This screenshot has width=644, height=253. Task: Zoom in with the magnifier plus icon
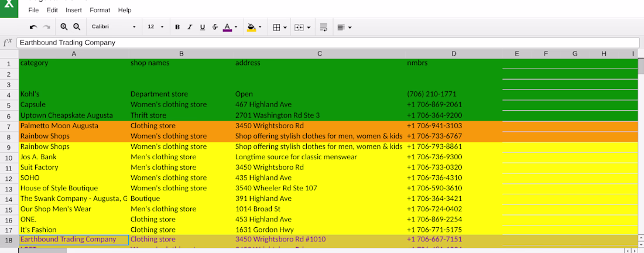[x=64, y=27]
